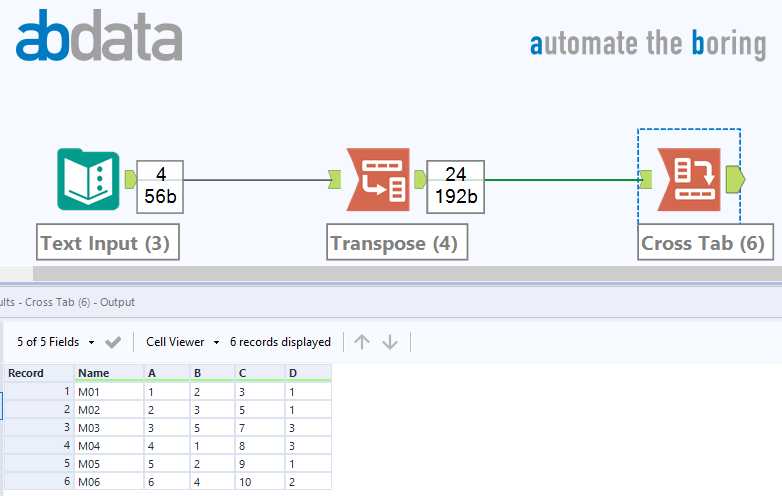782x496 pixels.
Task: Click the Cross Tab (6) - Output title
Action: tap(79, 302)
